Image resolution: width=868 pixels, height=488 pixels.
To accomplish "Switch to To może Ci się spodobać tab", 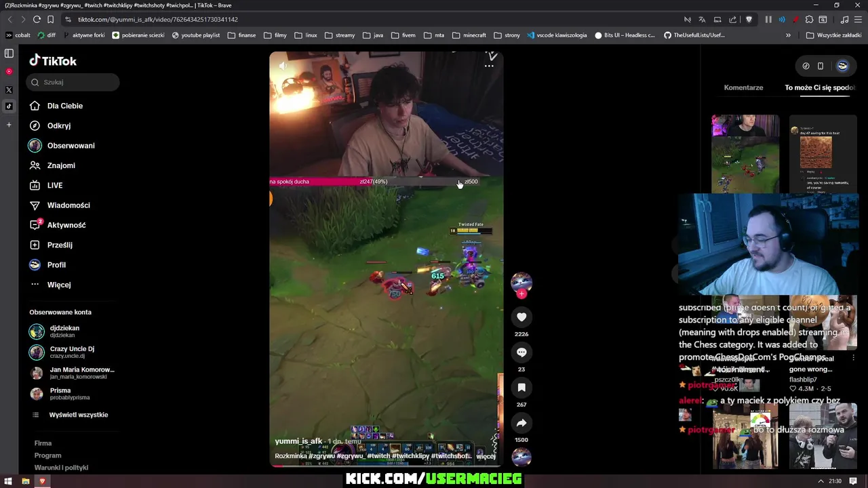I will (820, 87).
